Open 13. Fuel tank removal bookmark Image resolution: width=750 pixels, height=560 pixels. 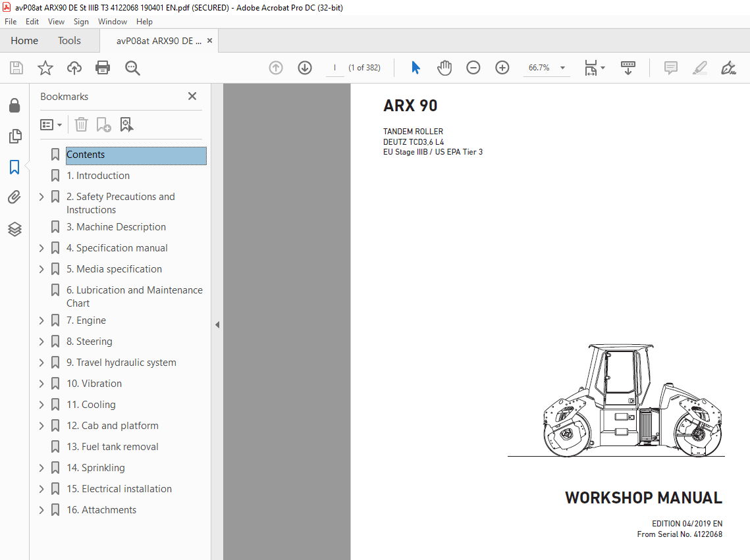coord(113,447)
